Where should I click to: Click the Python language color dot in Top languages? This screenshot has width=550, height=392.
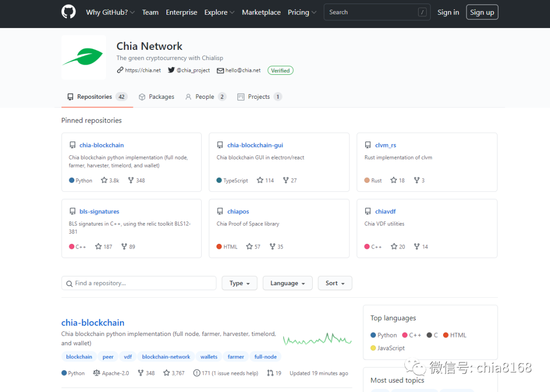click(x=373, y=335)
